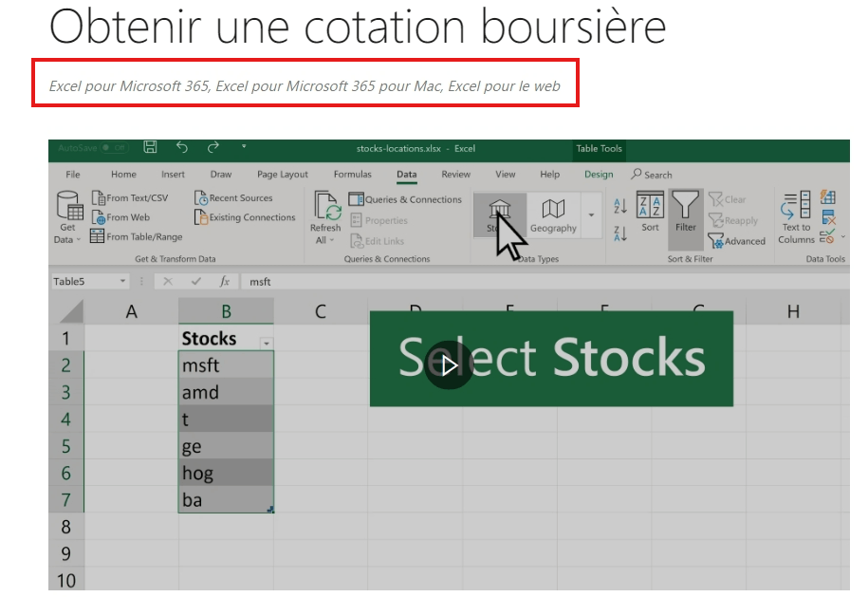Viewport: 868px width, 597px height.
Task: Click the Properties button
Action: (x=379, y=220)
